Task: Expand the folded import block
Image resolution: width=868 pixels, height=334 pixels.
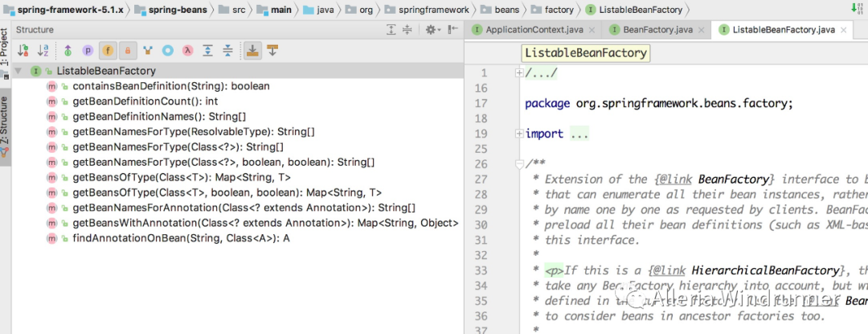Action: [519, 134]
